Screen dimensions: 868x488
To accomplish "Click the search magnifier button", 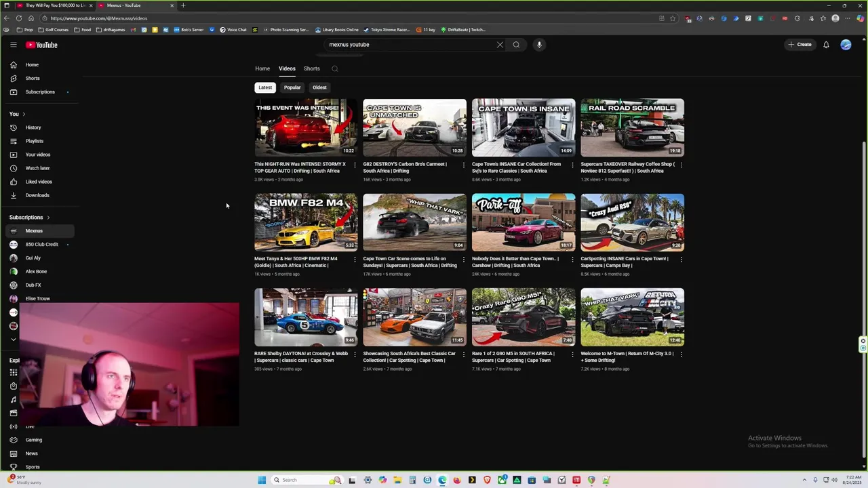I will point(516,45).
